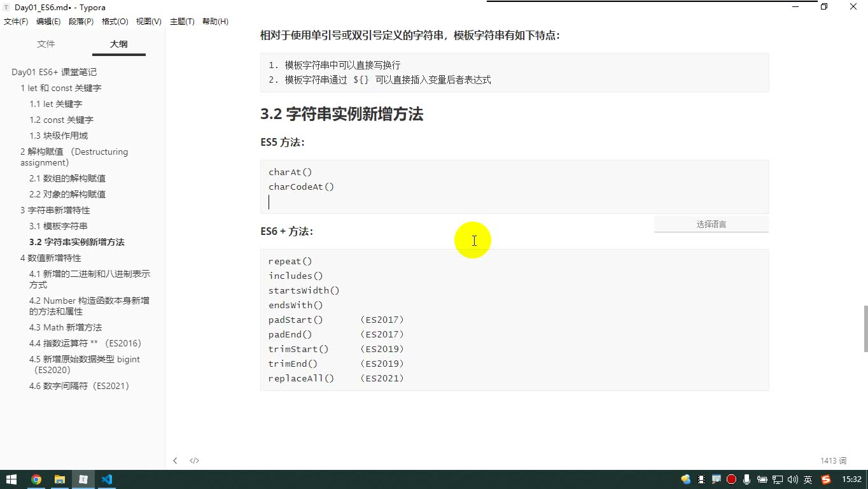Click the microphone tray icon

(746, 479)
